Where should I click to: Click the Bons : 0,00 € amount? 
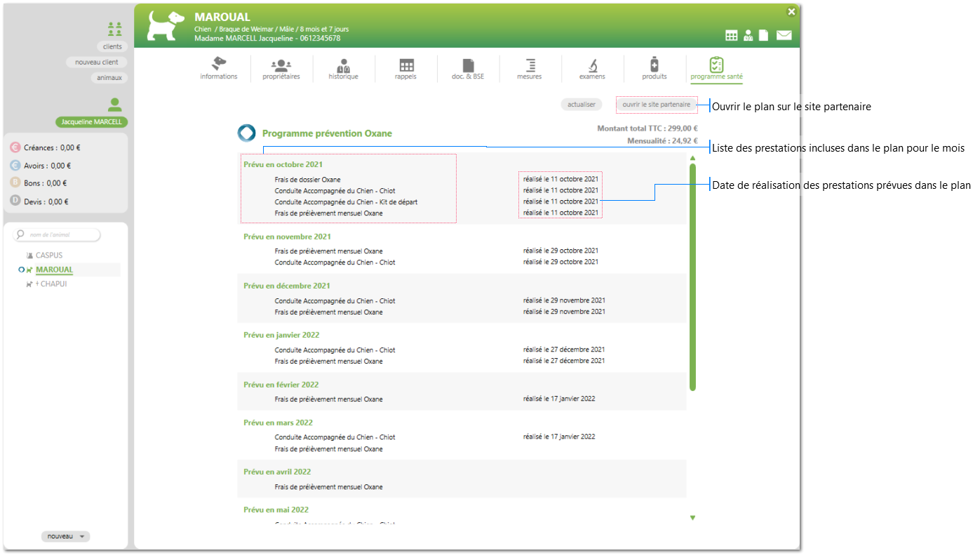(46, 184)
